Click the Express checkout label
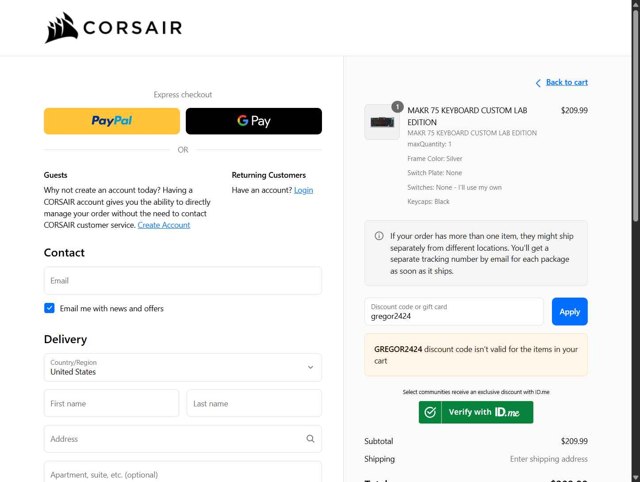 point(183,95)
